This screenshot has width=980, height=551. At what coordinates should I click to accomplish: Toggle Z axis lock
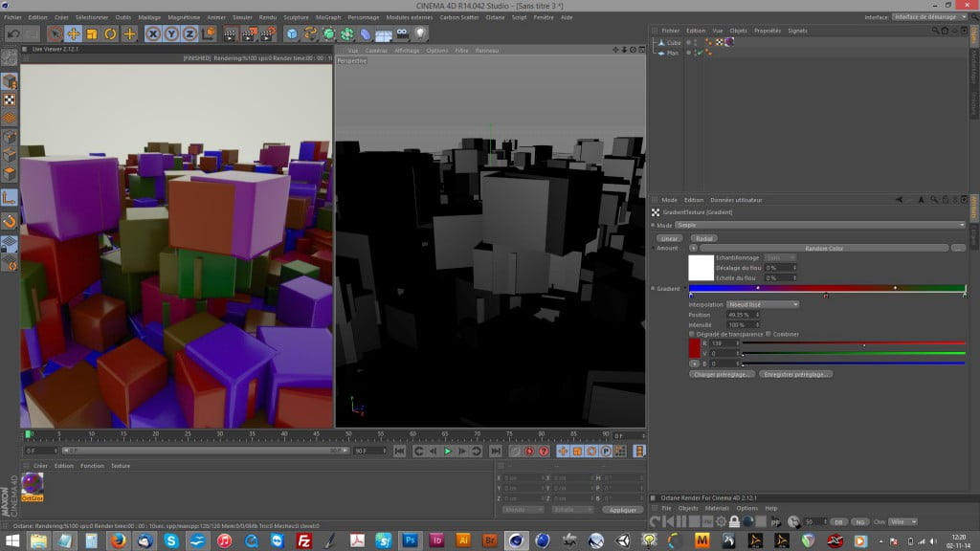pos(189,33)
